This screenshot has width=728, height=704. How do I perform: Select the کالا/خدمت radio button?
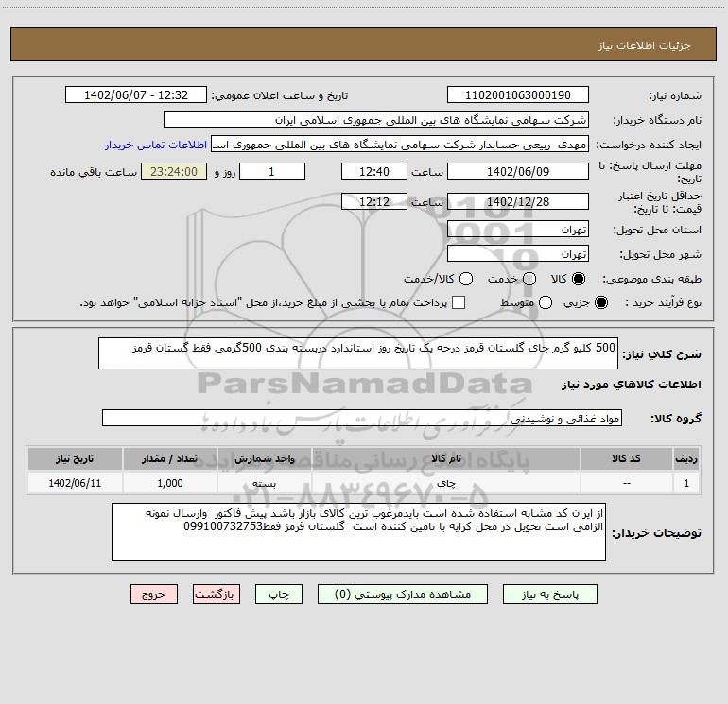[466, 279]
